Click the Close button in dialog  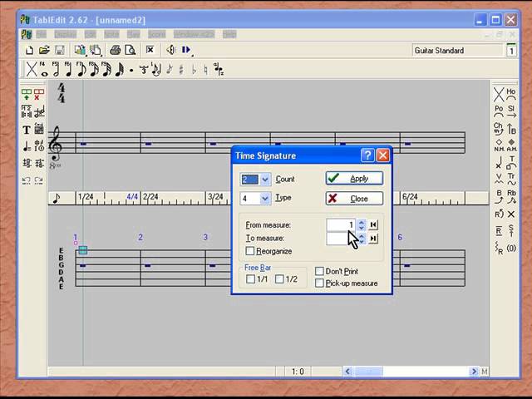coord(355,198)
